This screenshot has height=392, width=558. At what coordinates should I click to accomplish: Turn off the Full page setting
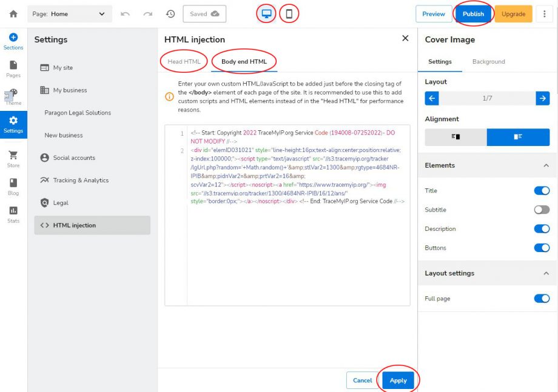pyautogui.click(x=540, y=298)
